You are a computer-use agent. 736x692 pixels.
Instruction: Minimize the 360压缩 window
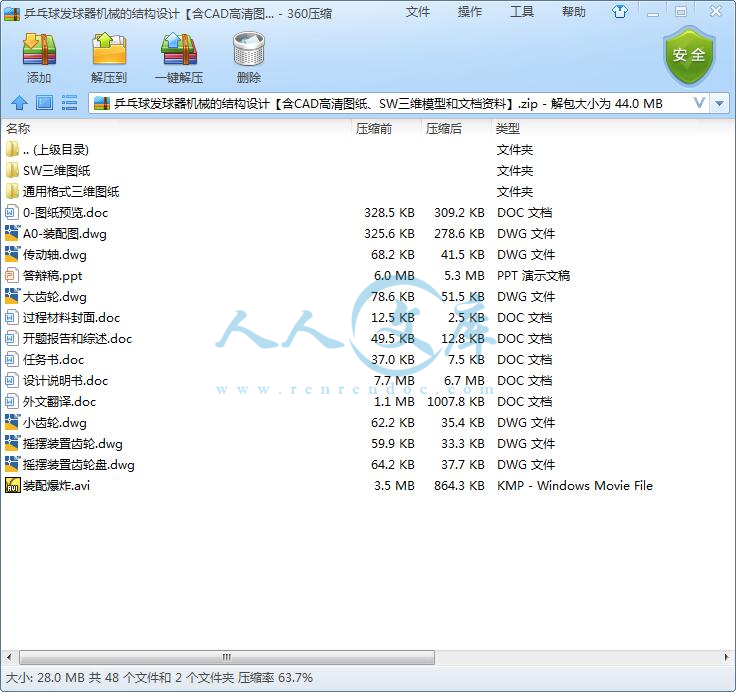pos(653,13)
